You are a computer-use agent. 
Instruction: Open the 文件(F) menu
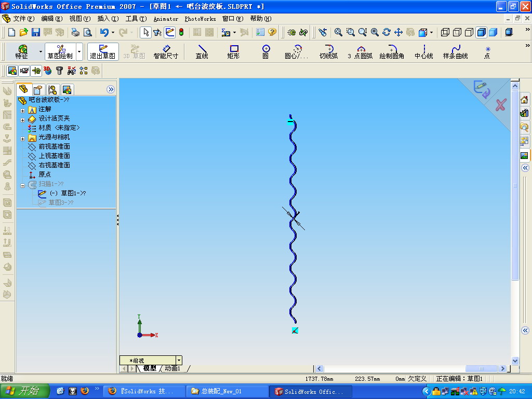point(24,19)
